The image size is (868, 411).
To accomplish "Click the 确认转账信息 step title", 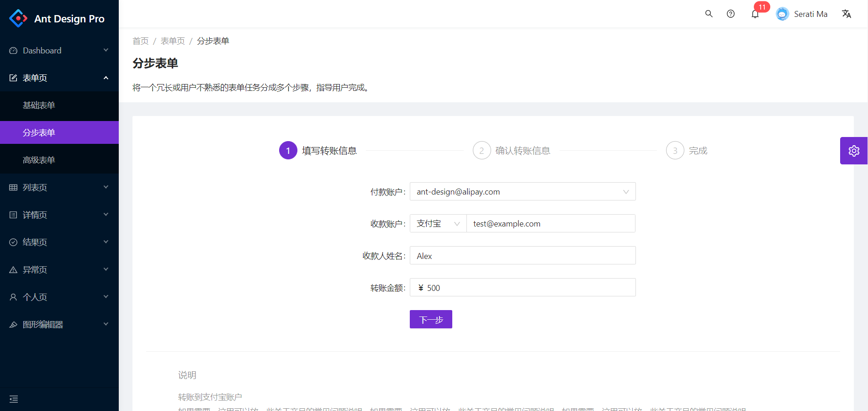I will 523,151.
